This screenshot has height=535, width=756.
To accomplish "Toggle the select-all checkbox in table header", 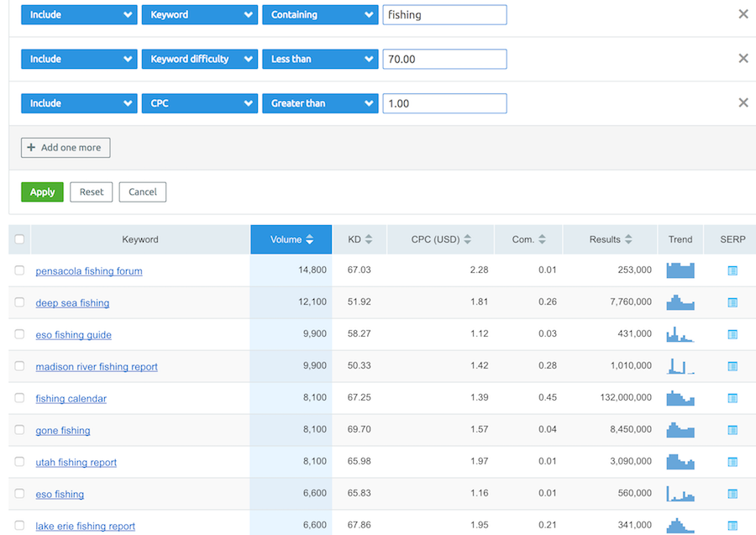I will [19, 239].
